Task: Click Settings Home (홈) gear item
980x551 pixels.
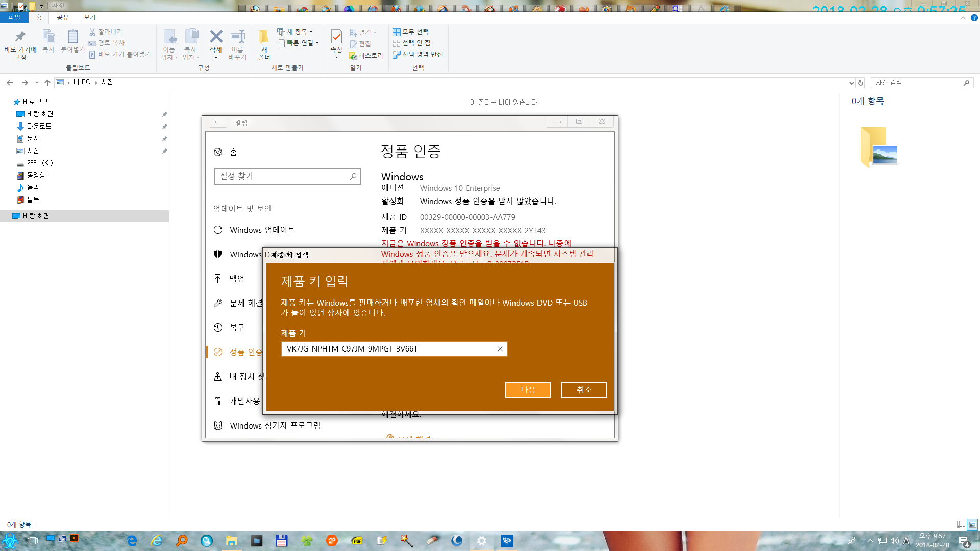Action: pos(226,152)
